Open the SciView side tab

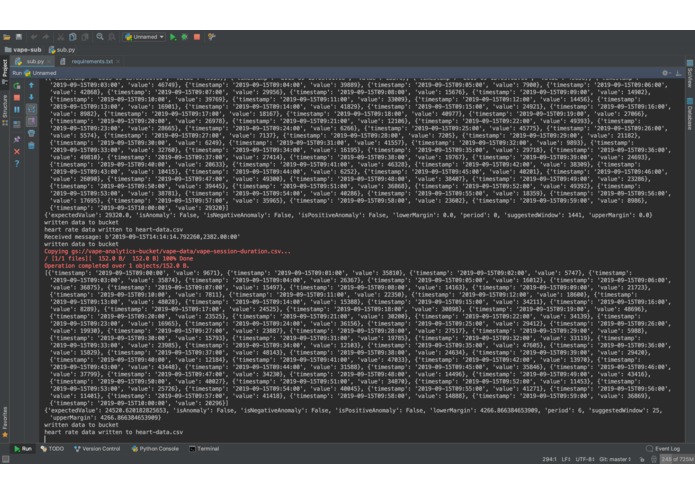pos(690,74)
